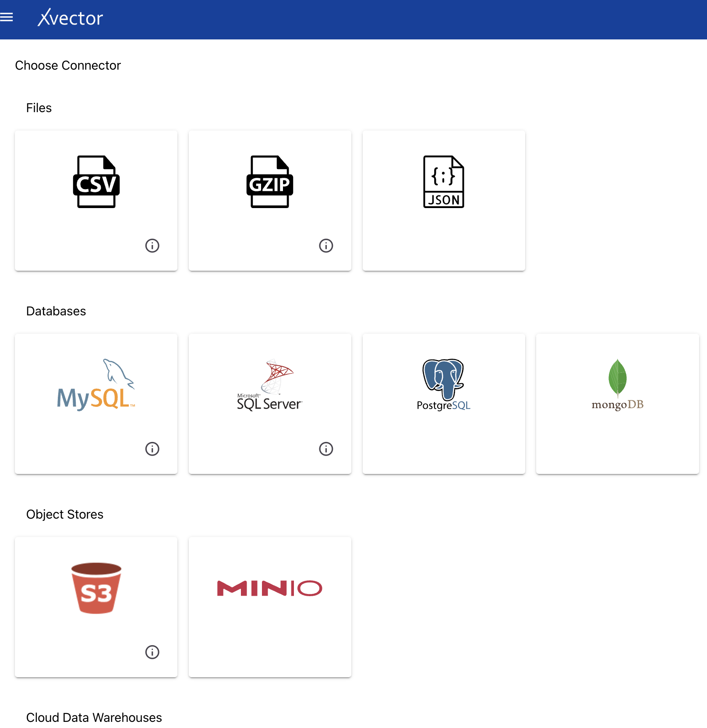Open info for the MySQL connector
This screenshot has width=707, height=728.
[152, 449]
